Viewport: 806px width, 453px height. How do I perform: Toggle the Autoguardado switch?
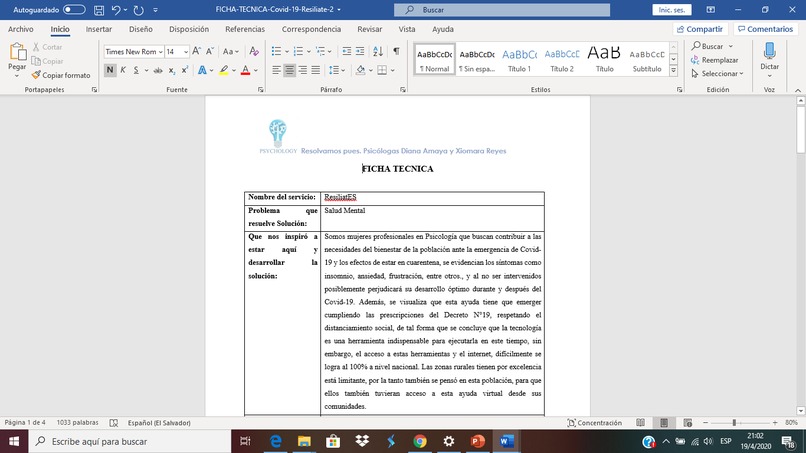[x=74, y=10]
